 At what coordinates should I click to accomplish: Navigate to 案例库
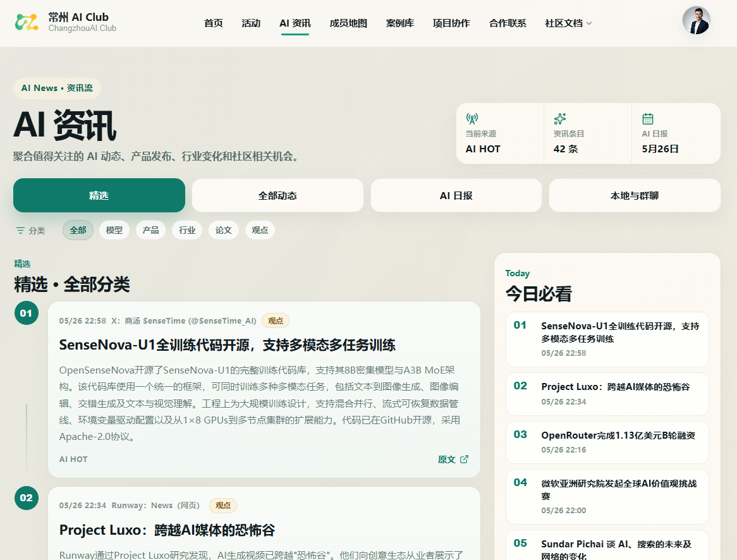coord(400,23)
